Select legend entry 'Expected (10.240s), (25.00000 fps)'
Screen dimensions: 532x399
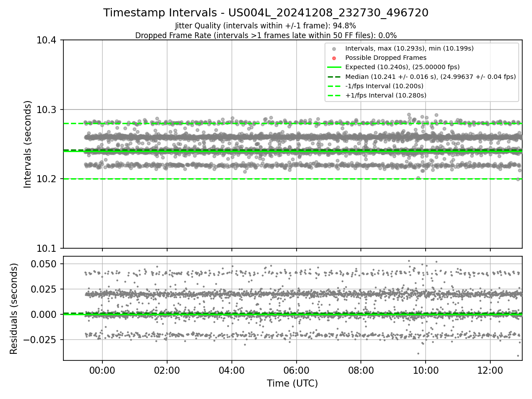[x=403, y=67]
